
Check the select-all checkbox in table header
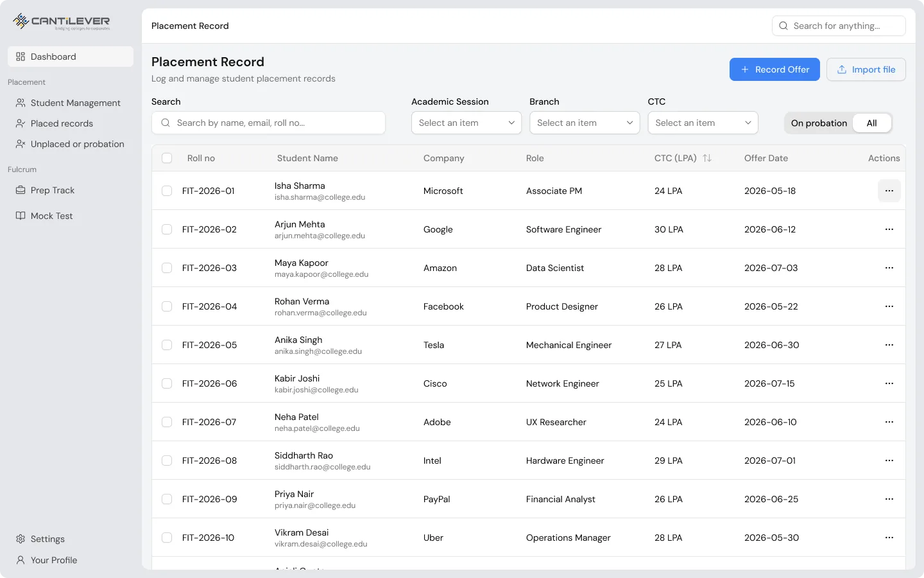pos(167,158)
